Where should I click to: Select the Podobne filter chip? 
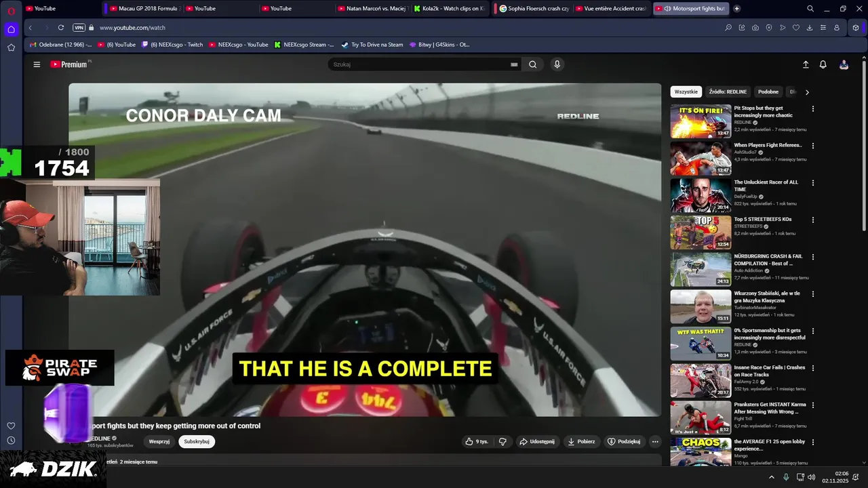tap(768, 91)
